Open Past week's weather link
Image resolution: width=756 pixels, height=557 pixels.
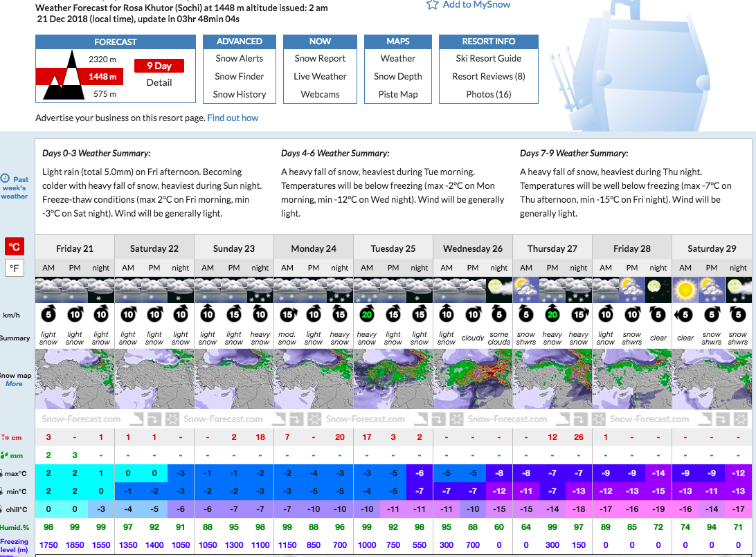[15, 188]
